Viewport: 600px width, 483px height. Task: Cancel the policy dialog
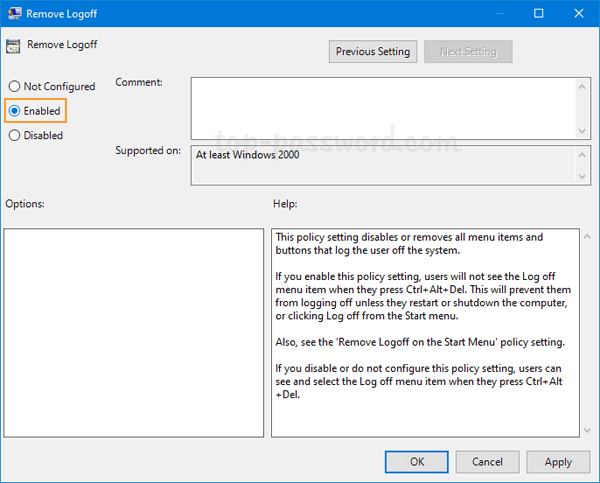[487, 462]
